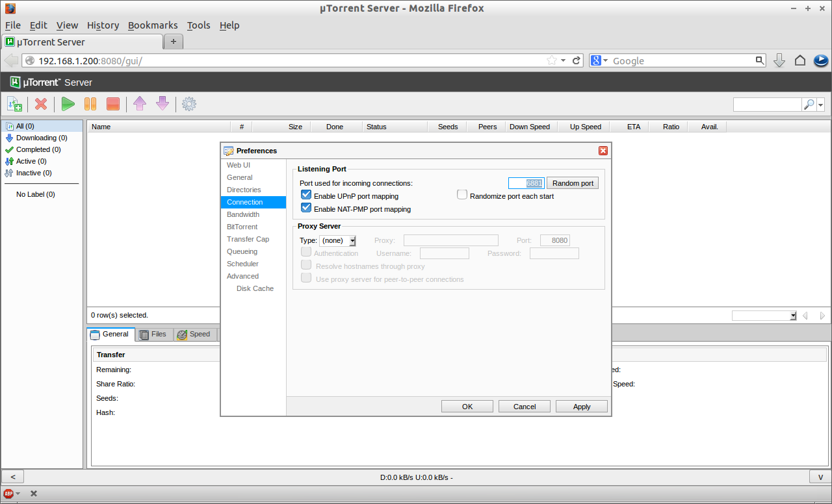Open the page selector dropdown below the torrent list
This screenshot has height=504, width=832.
(x=764, y=316)
